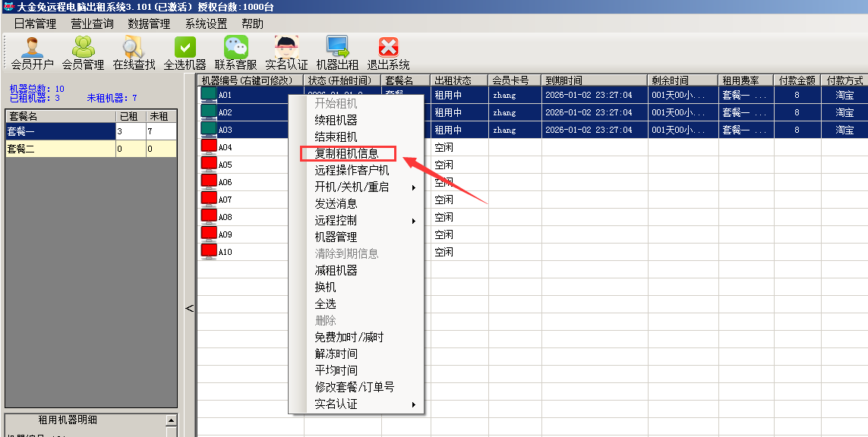Select all machines with 全选机器 icon

coord(185,48)
